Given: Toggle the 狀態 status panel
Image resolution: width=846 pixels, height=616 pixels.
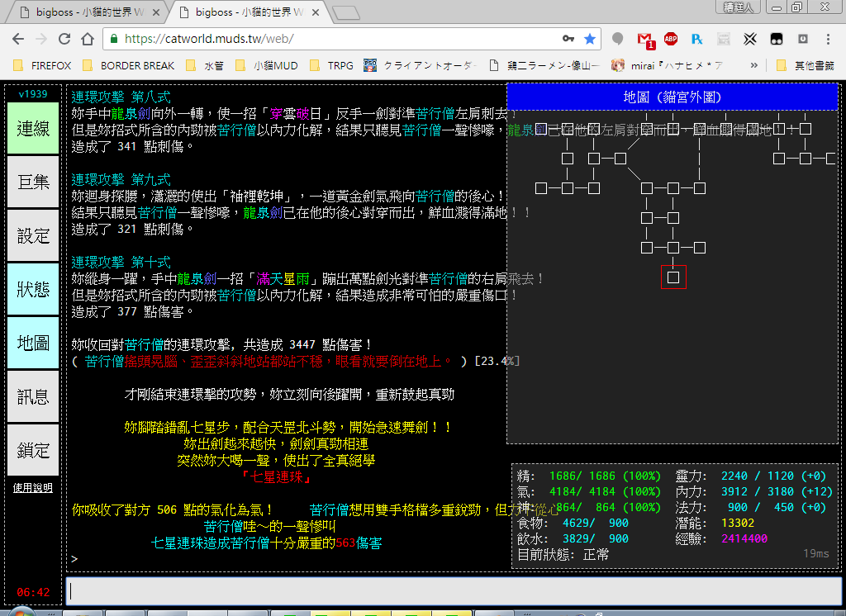Looking at the screenshot, I should tap(33, 289).
